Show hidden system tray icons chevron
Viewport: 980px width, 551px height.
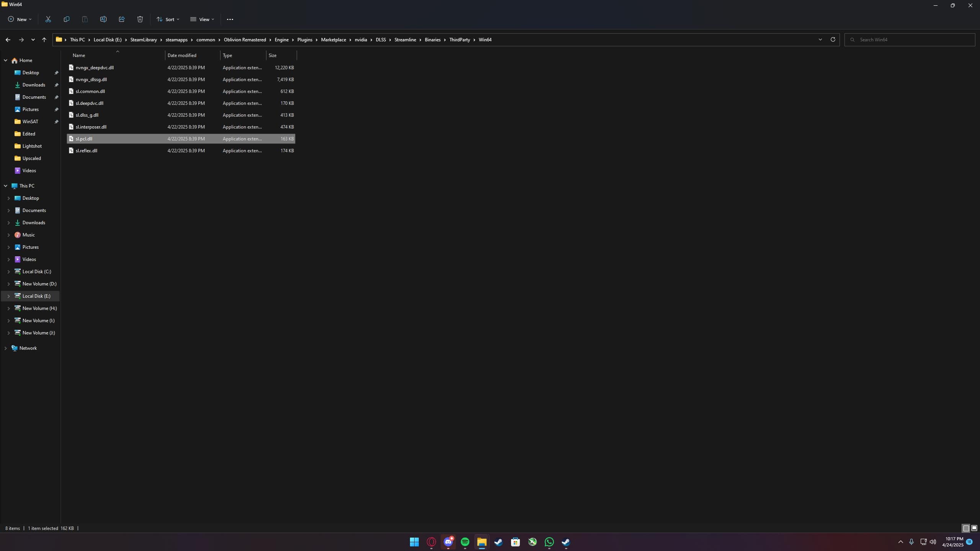(901, 542)
